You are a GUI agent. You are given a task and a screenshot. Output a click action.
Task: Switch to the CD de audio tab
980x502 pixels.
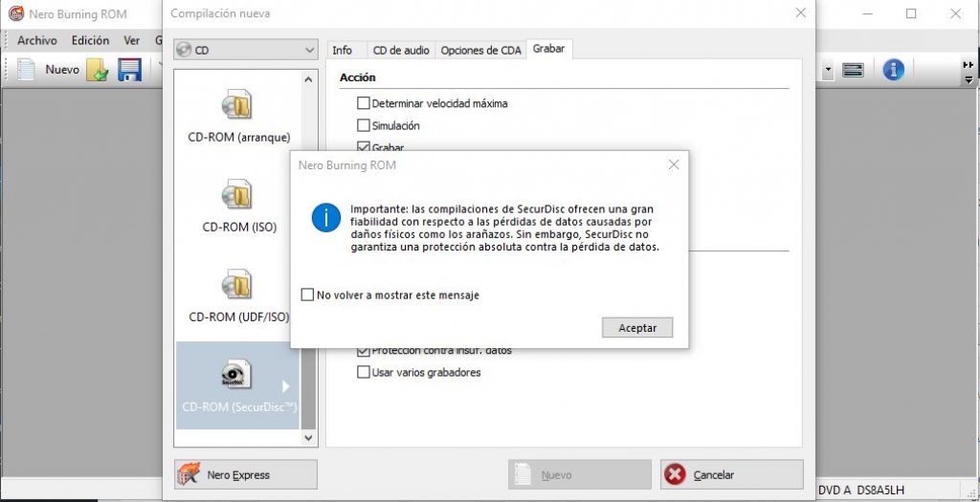(401, 51)
